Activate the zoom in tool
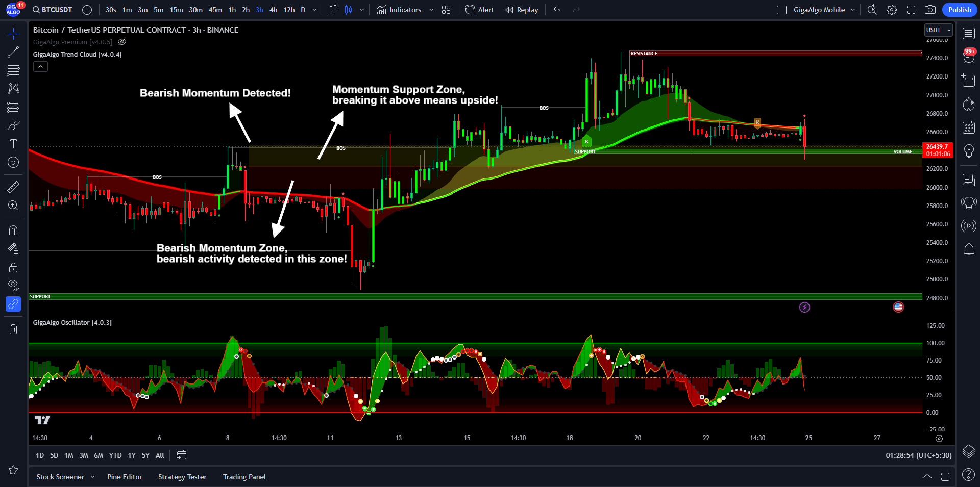This screenshot has height=487, width=980. click(x=13, y=205)
